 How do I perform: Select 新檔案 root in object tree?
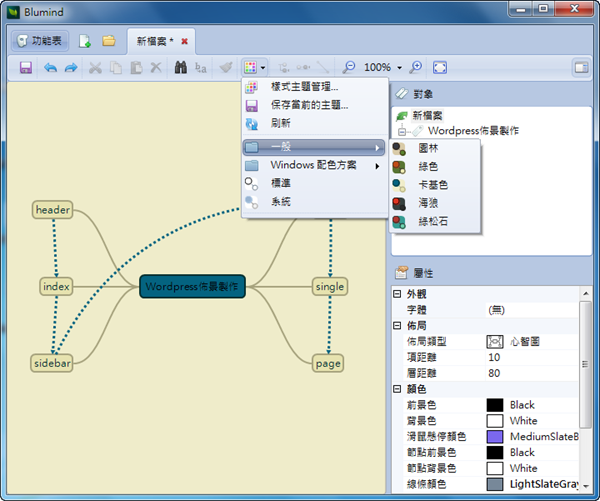click(427, 116)
